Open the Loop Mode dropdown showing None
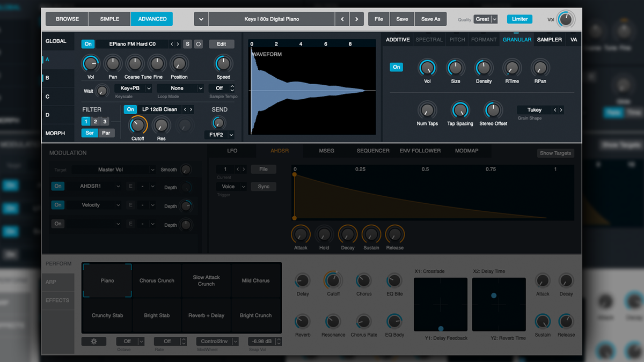 180,87
